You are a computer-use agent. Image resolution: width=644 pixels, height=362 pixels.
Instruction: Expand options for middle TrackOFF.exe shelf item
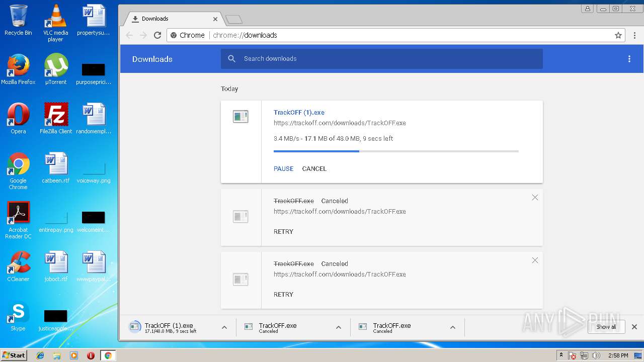pyautogui.click(x=339, y=327)
